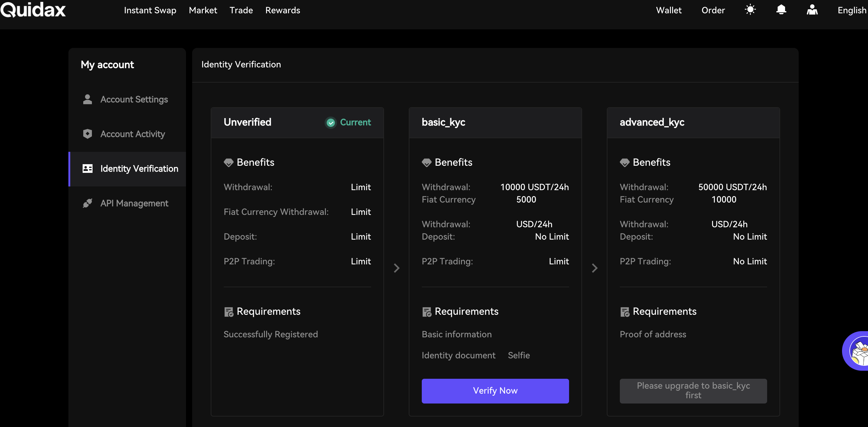Select Identity Verification sidebar item
The height and width of the screenshot is (427, 868).
[x=127, y=169]
